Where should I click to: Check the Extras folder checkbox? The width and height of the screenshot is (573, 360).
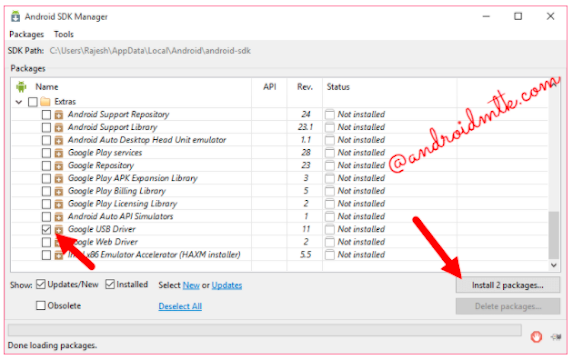[x=33, y=102]
